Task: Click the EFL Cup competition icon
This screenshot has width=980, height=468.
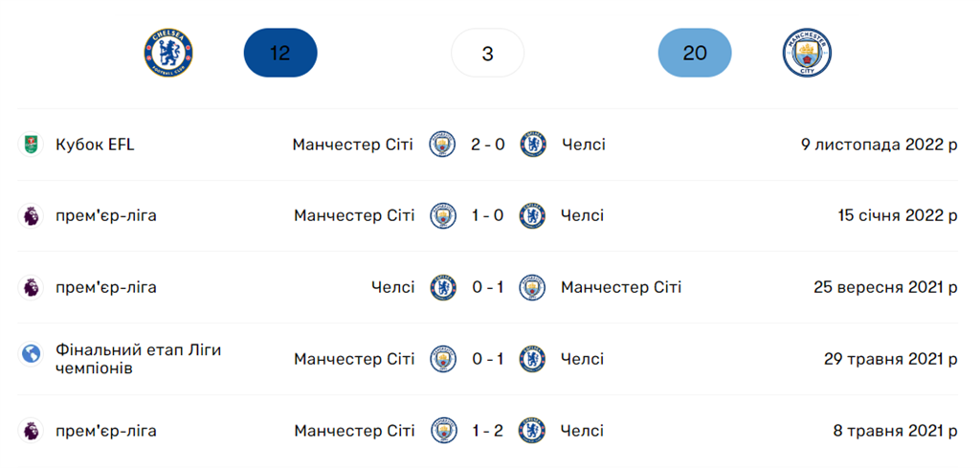Action: click(x=32, y=145)
